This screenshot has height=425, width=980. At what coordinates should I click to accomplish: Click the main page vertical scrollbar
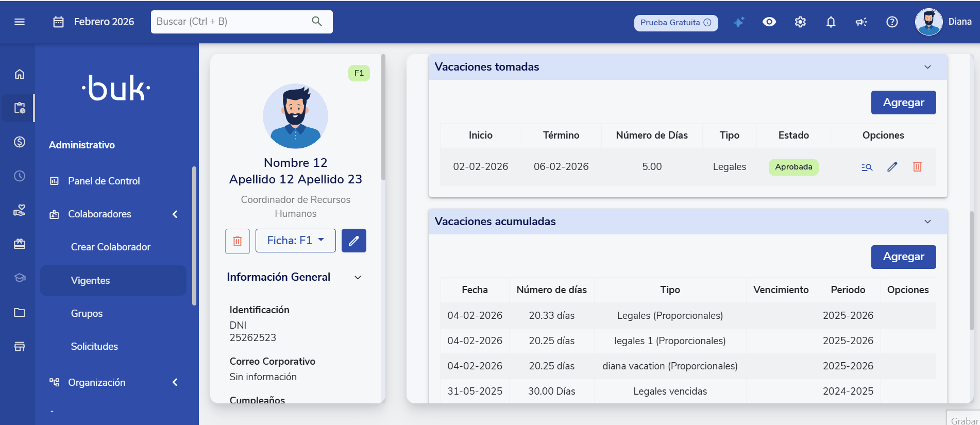[972, 270]
